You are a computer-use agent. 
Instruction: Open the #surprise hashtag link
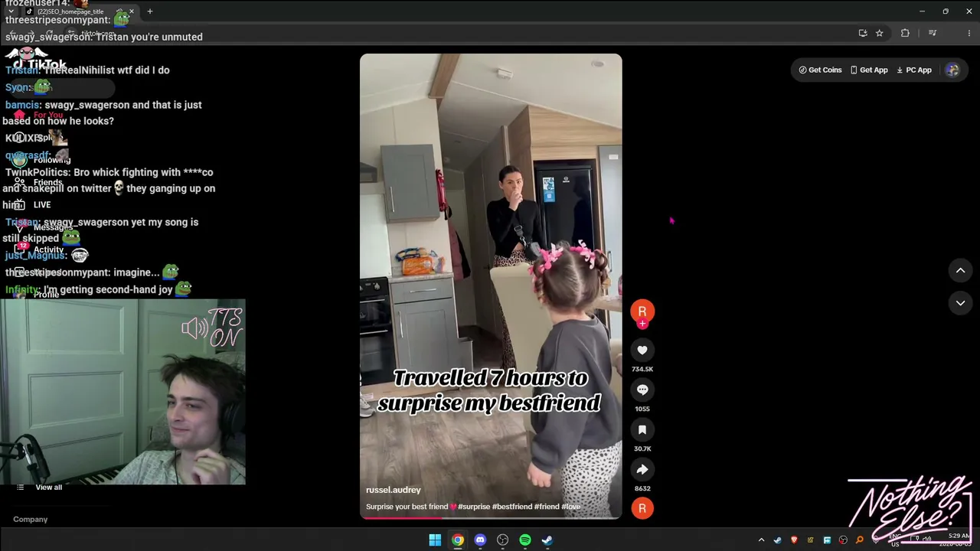(473, 507)
